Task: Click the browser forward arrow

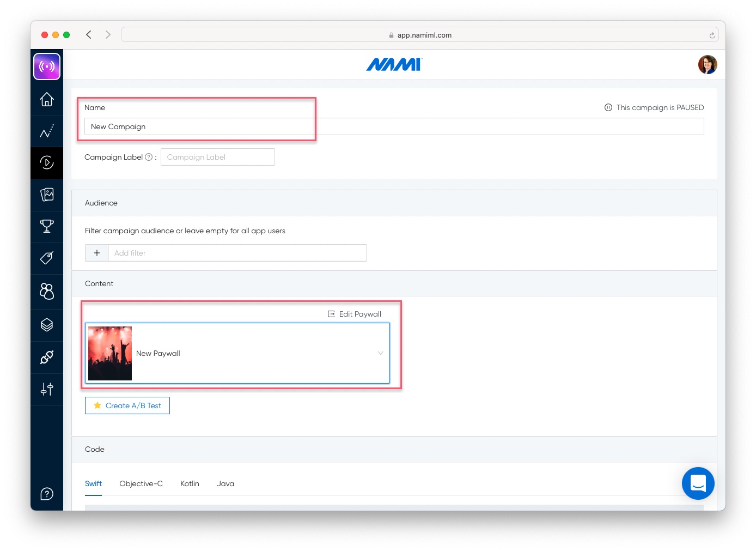Action: 108,35
